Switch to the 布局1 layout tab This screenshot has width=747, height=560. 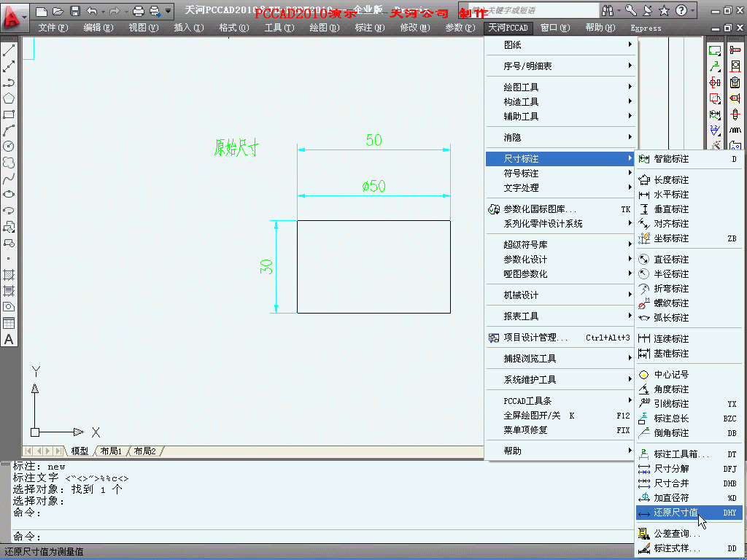pyautogui.click(x=111, y=451)
